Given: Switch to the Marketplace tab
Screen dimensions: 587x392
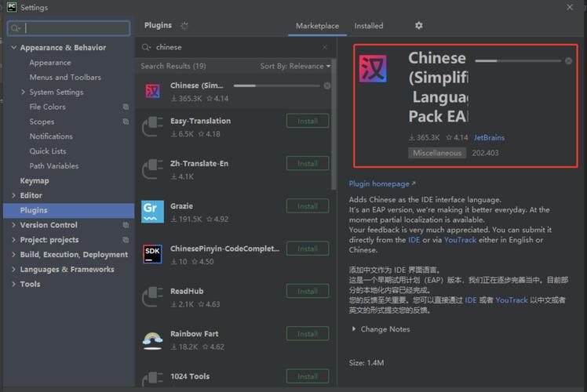Looking at the screenshot, I should pyautogui.click(x=318, y=26).
